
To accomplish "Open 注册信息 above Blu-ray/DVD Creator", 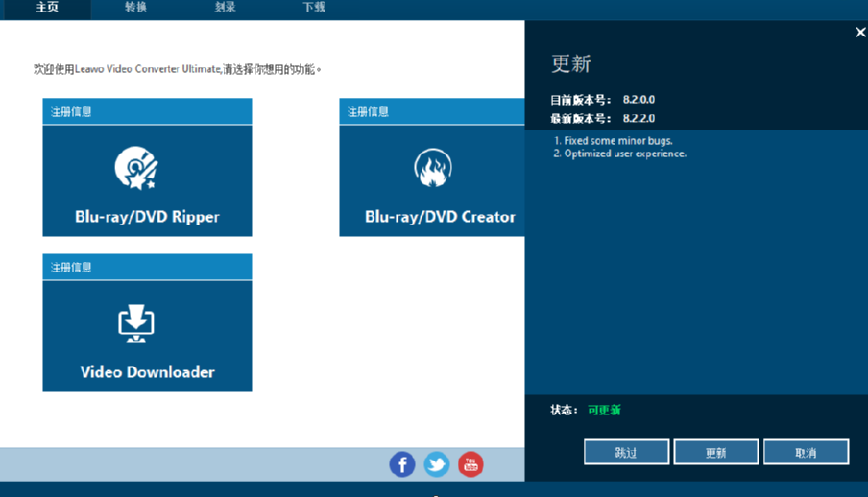I will click(368, 112).
